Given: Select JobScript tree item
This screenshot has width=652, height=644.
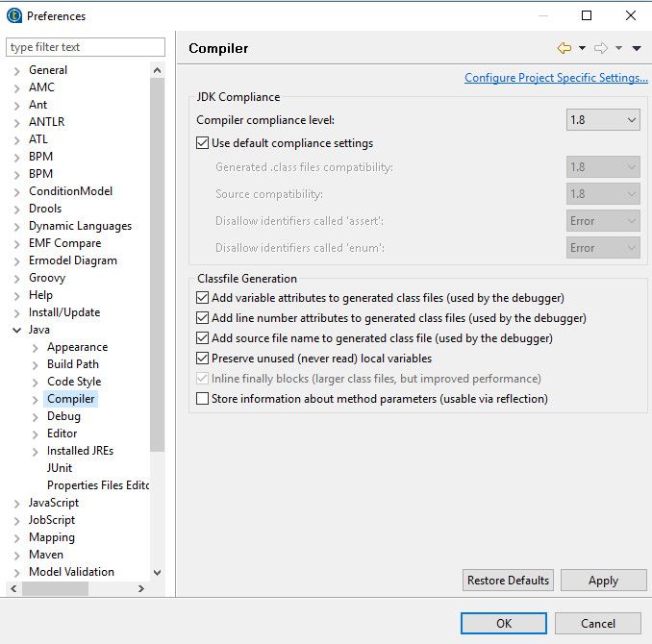Looking at the screenshot, I should (x=52, y=520).
